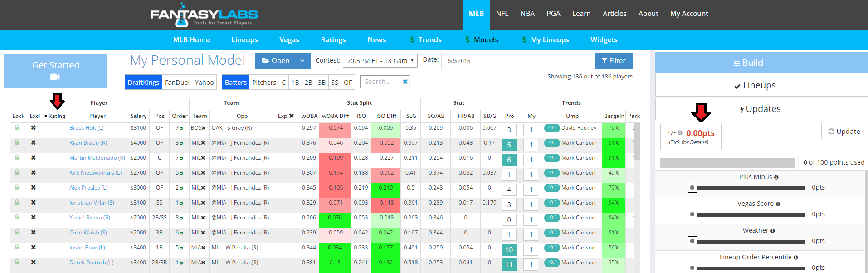Lock Kirk Nieuwenhuis into the lineup
This screenshot has height=273, width=868.
click(x=17, y=172)
